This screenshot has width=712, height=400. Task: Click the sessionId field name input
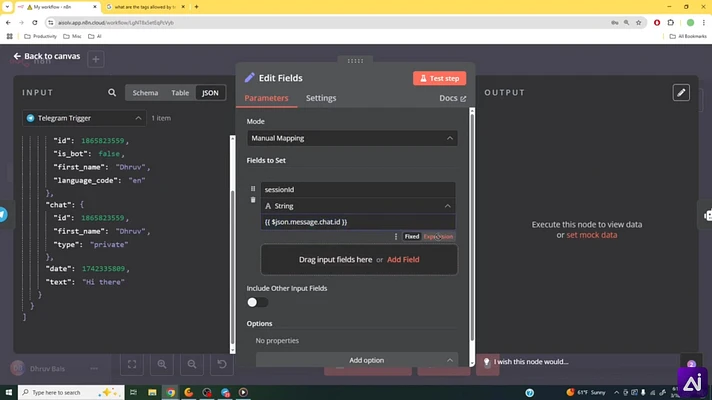click(x=358, y=189)
